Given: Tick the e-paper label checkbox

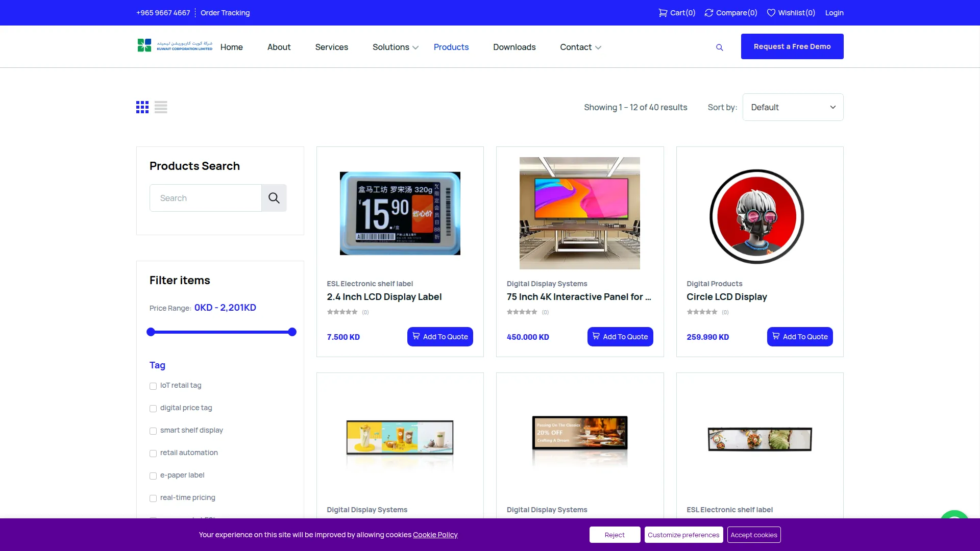Looking at the screenshot, I should pos(153,476).
